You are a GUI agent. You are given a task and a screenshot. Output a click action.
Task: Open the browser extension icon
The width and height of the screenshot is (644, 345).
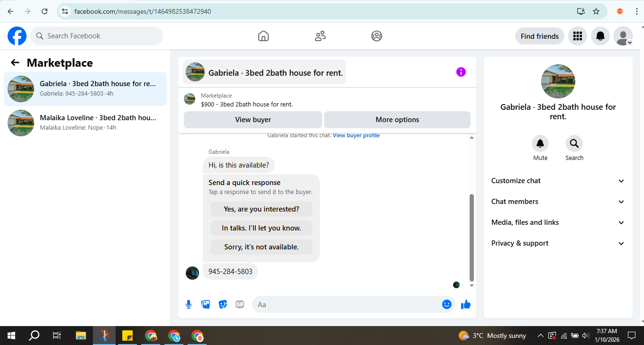[620, 11]
